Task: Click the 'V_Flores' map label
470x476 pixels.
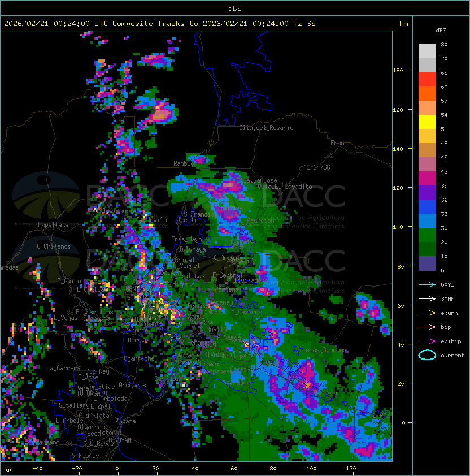Action: 85,456
